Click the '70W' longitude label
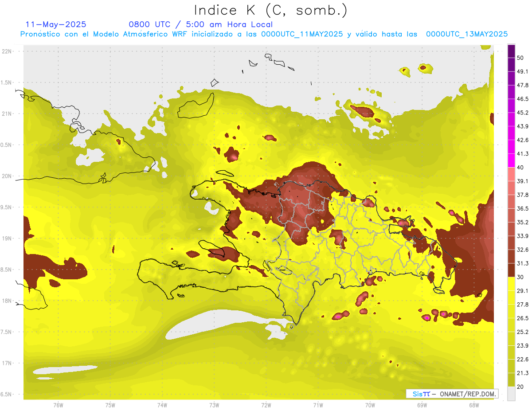 pyautogui.click(x=370, y=405)
